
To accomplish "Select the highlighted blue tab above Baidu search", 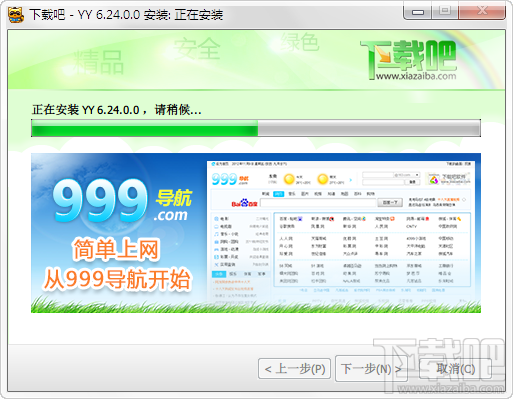I will tap(278, 194).
